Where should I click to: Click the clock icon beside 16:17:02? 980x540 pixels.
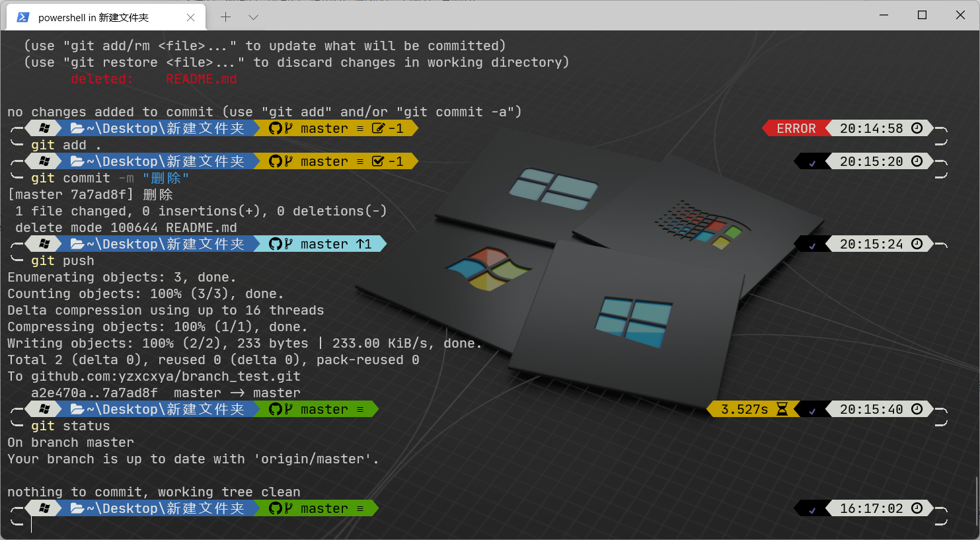coord(917,508)
